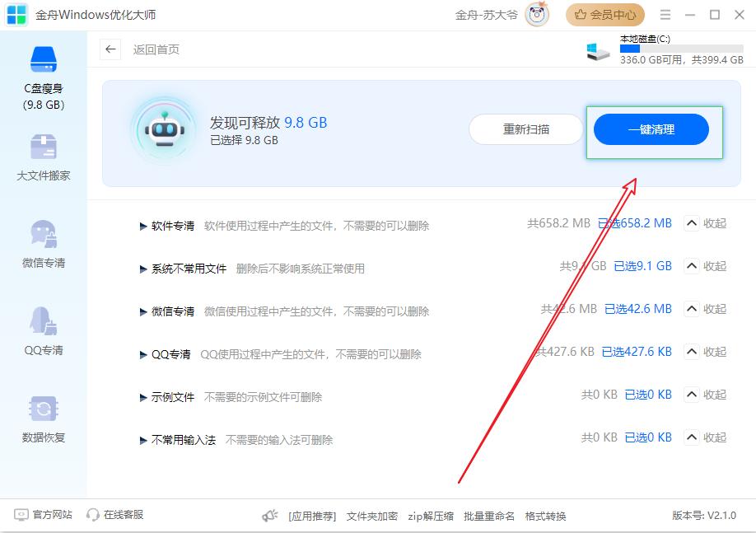Image resolution: width=756 pixels, height=533 pixels.
Task: Open the C盘瘦身 sidebar icon
Action: coord(43,59)
